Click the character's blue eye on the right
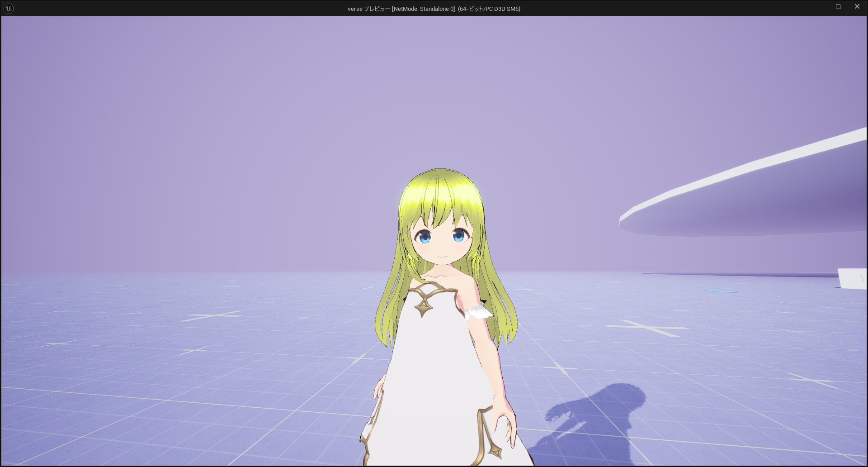Image resolution: width=868 pixels, height=467 pixels. click(x=459, y=235)
